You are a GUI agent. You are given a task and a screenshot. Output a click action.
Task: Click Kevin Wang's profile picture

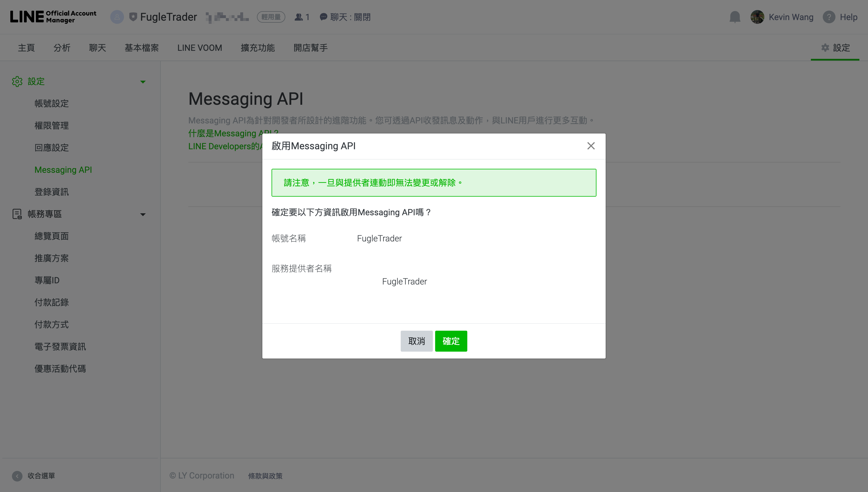click(x=757, y=17)
